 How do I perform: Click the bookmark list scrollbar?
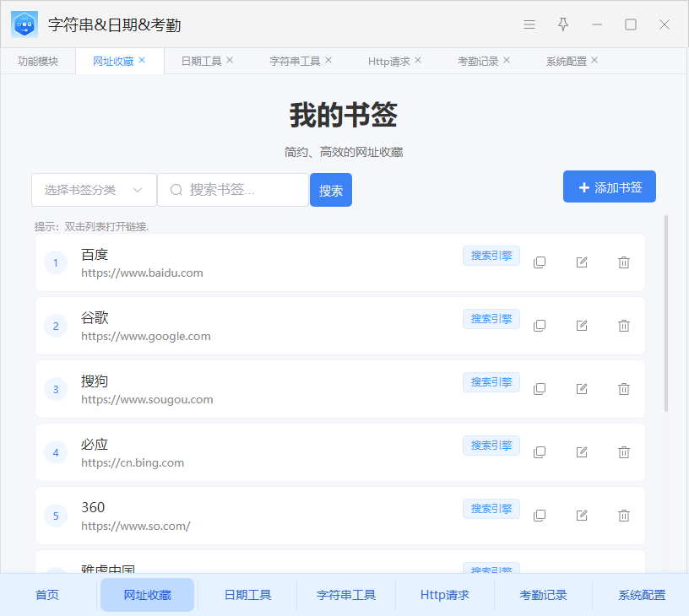coord(666,313)
